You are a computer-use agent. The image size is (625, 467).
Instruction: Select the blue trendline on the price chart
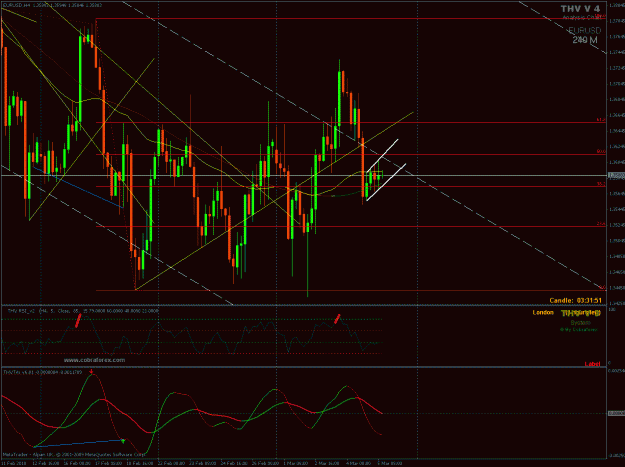(x=78, y=187)
